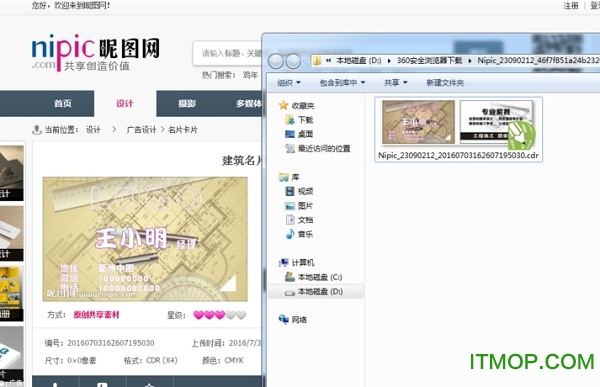The image size is (600, 387).
Task: Open the 首页 tab on nipic website
Action: pyautogui.click(x=63, y=103)
